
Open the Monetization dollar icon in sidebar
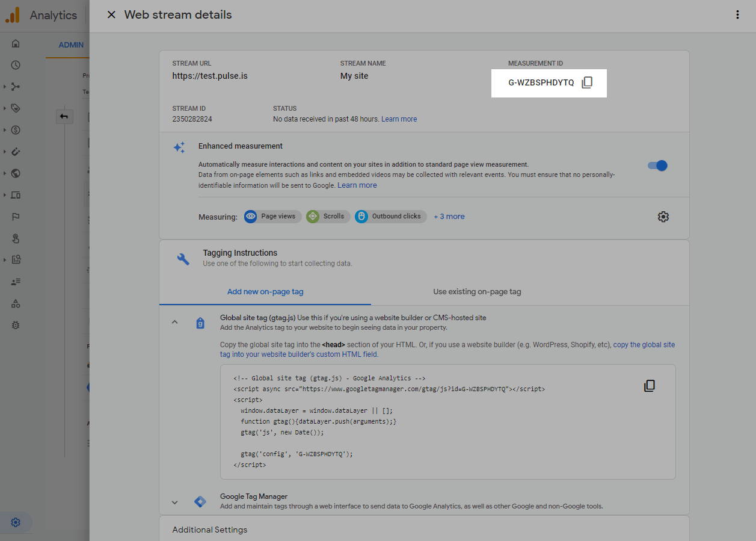(16, 130)
